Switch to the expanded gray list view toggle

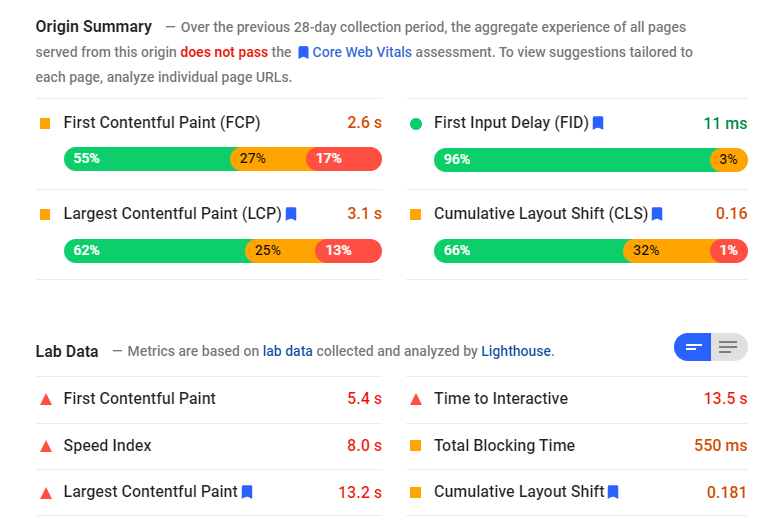[729, 347]
